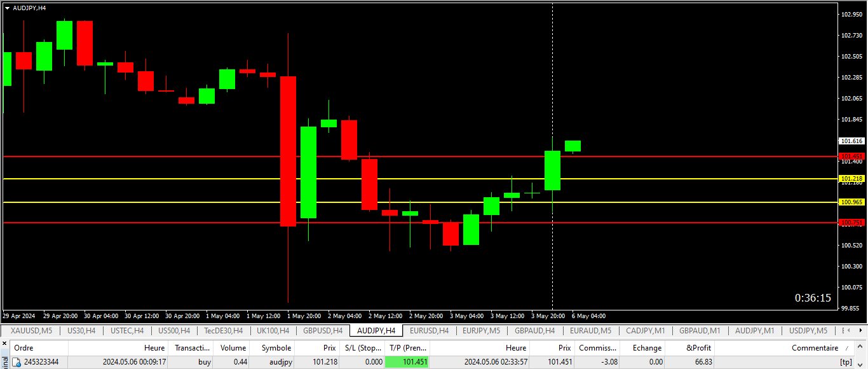Image resolution: width=868 pixels, height=369 pixels.
Task: Click the 0:36:15 candle countdown timer
Action: point(813,298)
